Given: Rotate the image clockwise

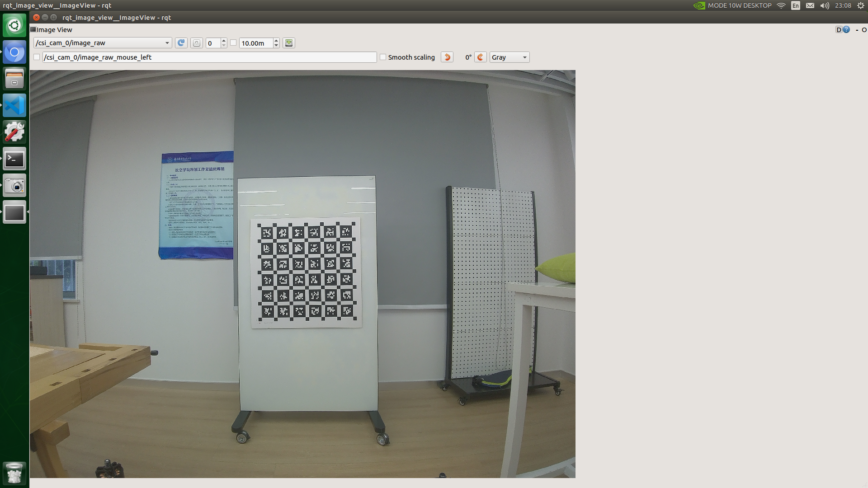Looking at the screenshot, I should 480,57.
